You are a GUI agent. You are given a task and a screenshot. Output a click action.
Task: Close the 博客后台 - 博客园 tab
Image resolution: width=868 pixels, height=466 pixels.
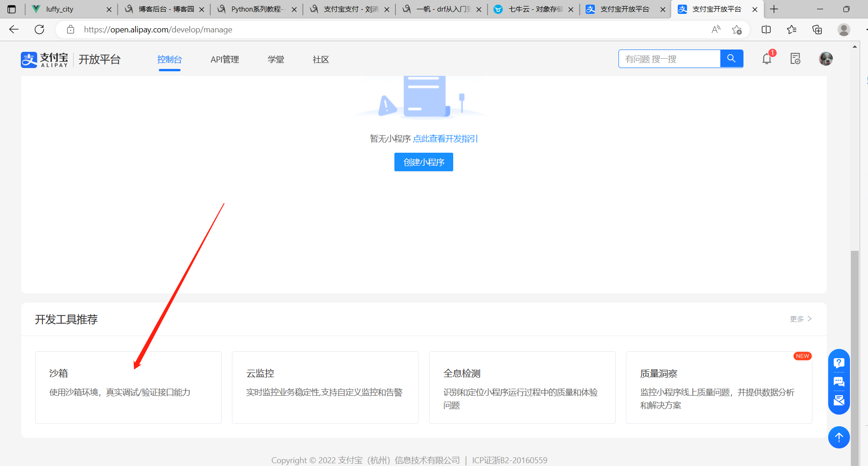(202, 9)
